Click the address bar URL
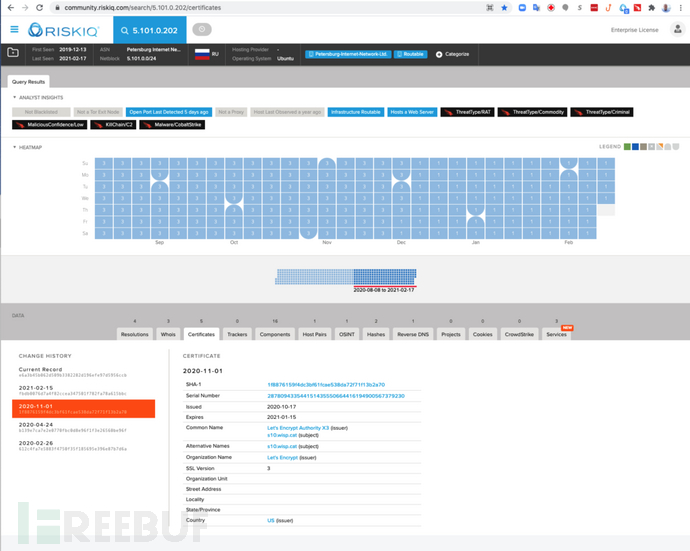690x551 pixels. (143, 7)
